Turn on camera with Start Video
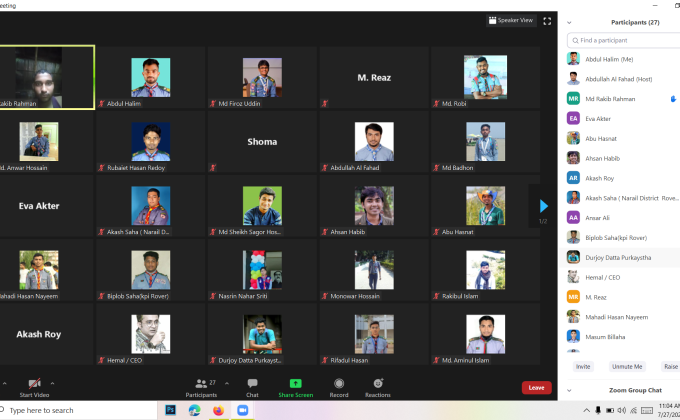The width and height of the screenshot is (680, 420). (x=34, y=387)
